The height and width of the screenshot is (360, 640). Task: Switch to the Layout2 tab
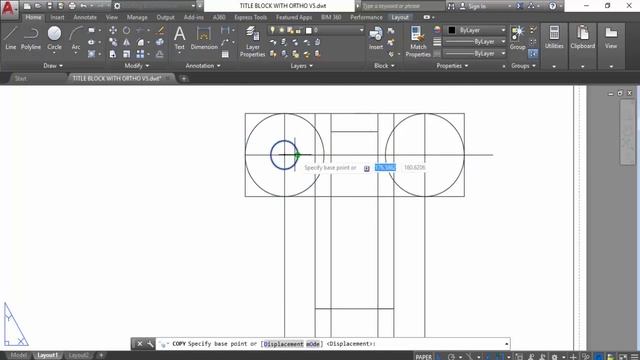click(x=78, y=356)
